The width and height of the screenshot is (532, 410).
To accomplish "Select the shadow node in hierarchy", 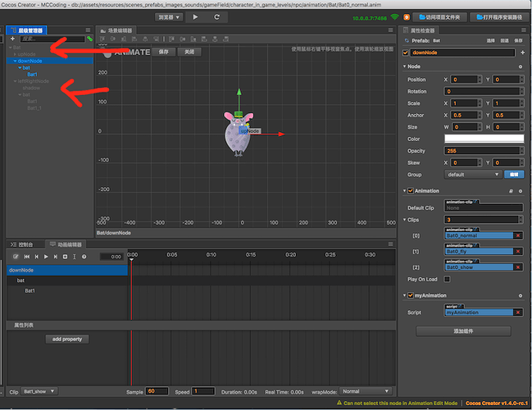I will coord(31,88).
